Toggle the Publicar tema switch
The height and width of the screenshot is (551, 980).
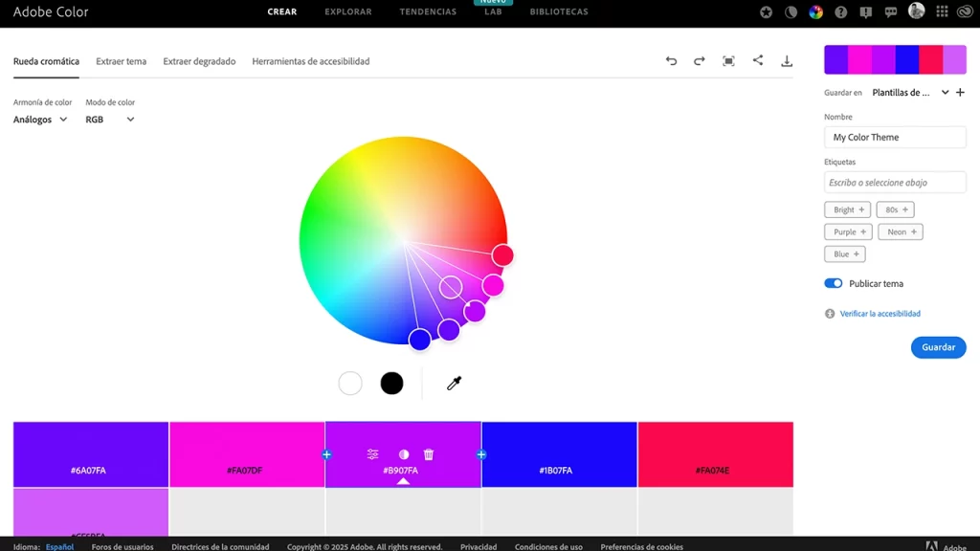(834, 284)
